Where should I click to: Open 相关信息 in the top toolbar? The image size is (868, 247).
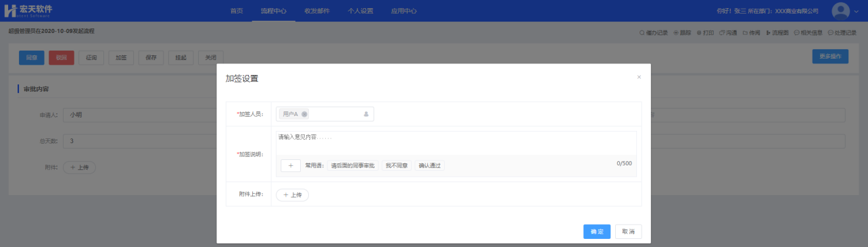808,32
